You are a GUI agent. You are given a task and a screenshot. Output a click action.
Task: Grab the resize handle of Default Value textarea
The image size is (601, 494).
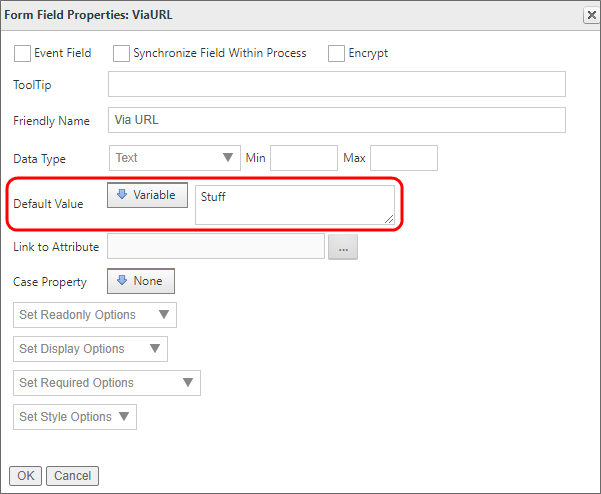(389, 219)
